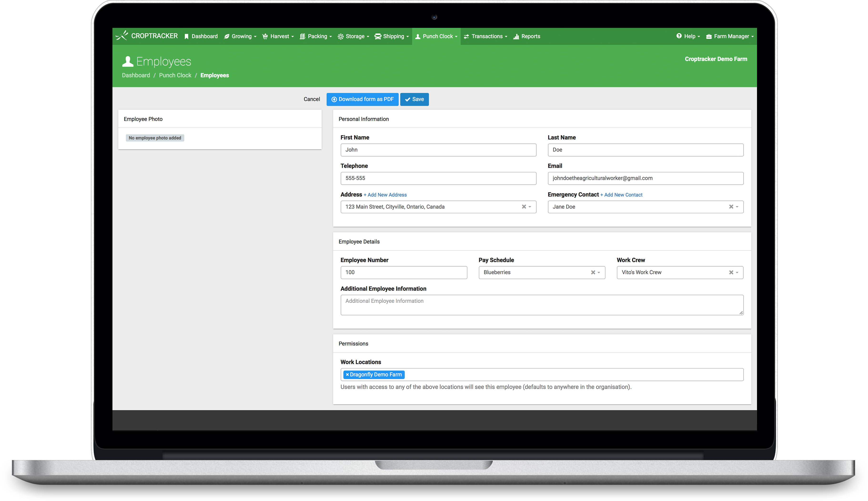Click the Reports bar chart icon

[x=516, y=36]
